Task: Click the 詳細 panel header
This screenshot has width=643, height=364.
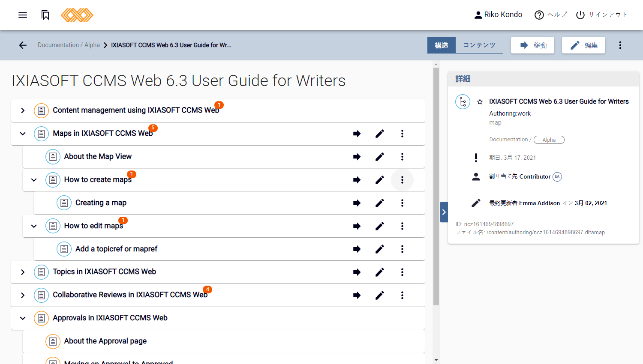Action: pos(543,79)
